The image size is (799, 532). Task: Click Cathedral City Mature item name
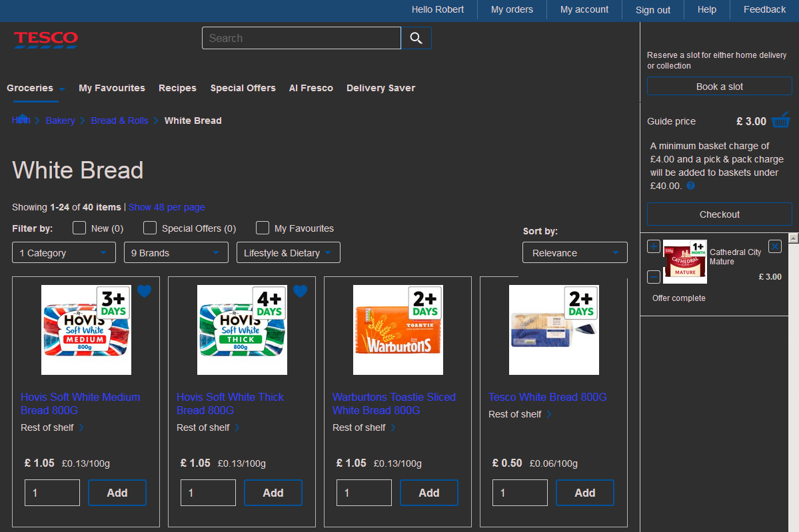735,256
